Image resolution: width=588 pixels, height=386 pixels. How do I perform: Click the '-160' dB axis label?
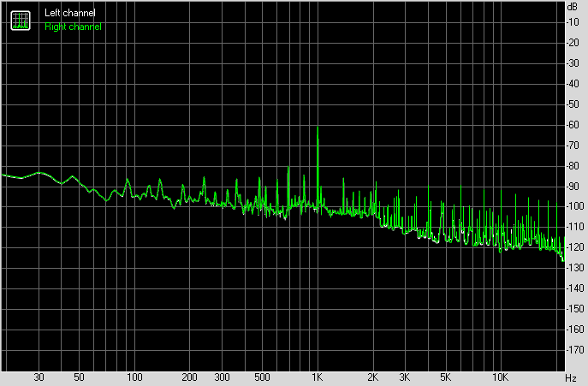click(x=575, y=330)
